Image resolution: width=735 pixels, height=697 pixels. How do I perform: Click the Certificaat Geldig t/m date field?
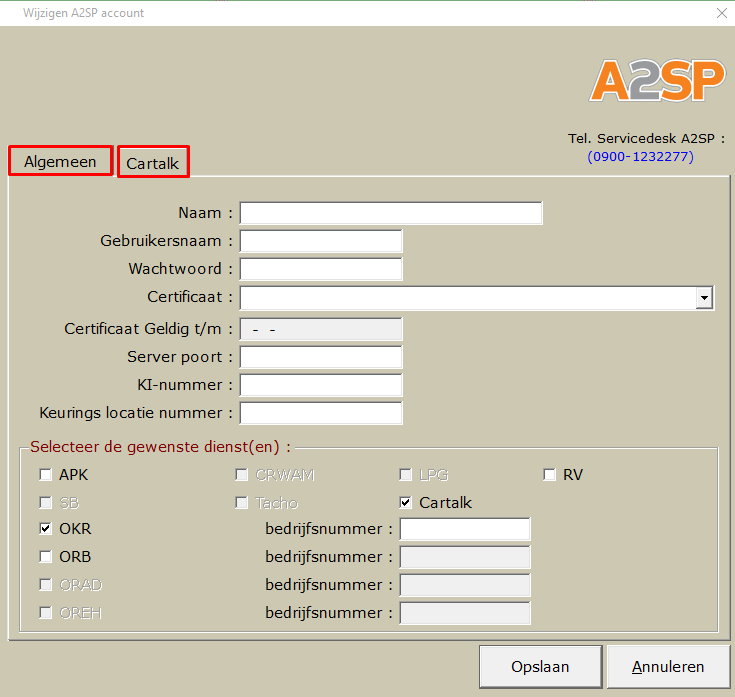(321, 329)
